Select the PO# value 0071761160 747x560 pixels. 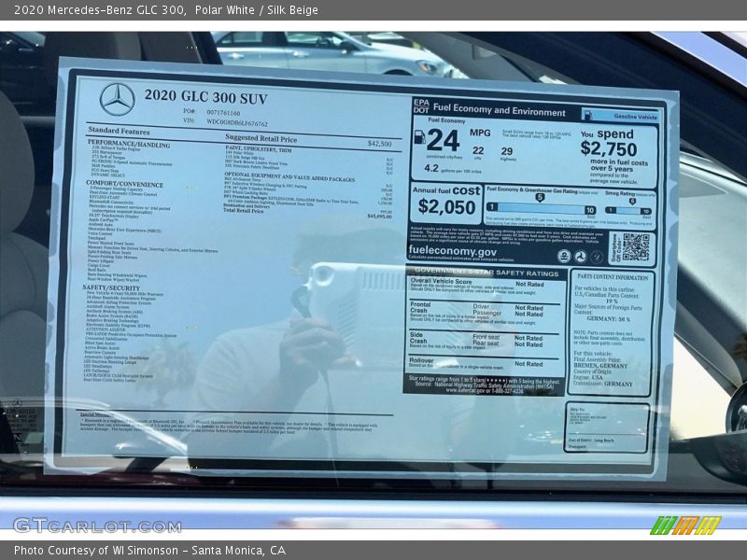point(223,113)
